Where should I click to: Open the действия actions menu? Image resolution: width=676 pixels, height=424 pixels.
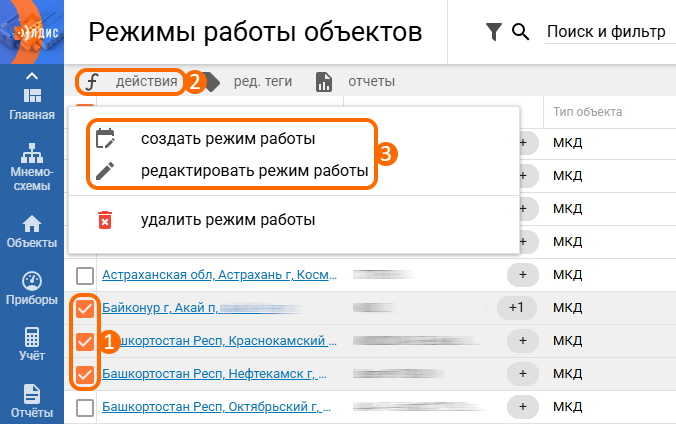131,82
